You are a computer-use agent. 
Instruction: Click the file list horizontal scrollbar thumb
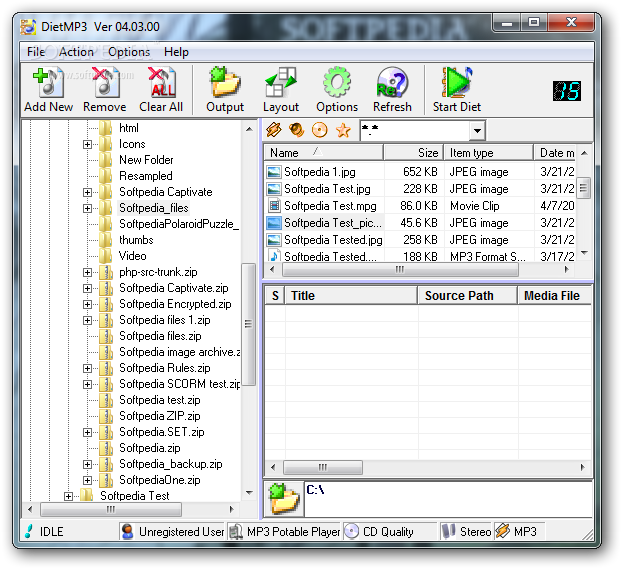pos(400,269)
